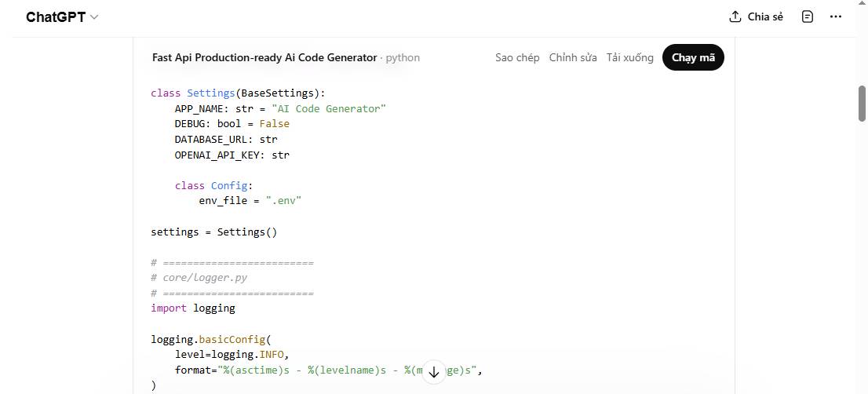Click the vertical scrollbar thumb
The image size is (868, 394).
862,102
